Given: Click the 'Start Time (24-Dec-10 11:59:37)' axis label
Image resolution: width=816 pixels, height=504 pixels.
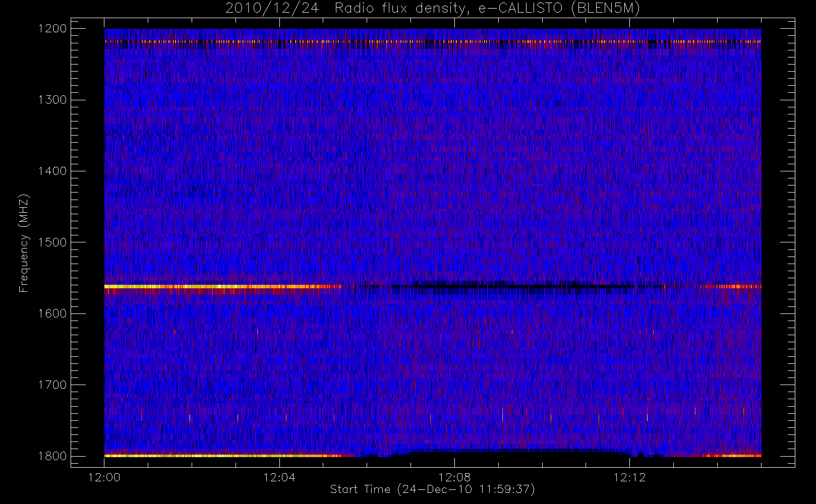Looking at the screenshot, I should tap(432, 489).
